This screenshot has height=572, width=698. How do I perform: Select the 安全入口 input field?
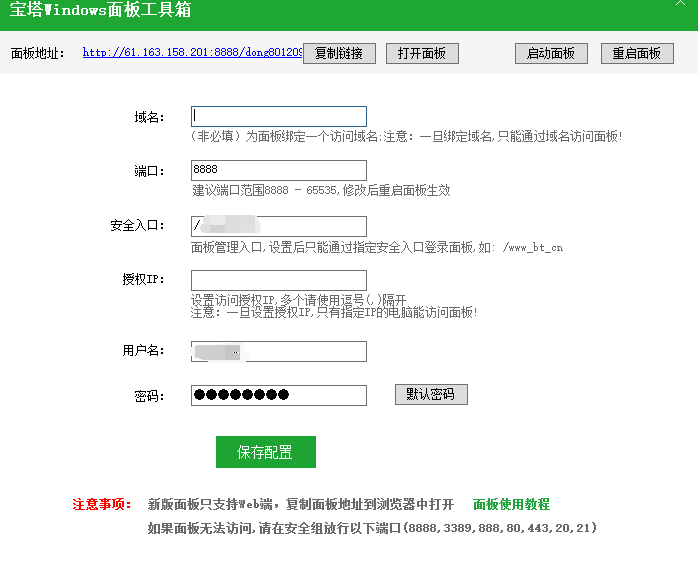tap(279, 226)
